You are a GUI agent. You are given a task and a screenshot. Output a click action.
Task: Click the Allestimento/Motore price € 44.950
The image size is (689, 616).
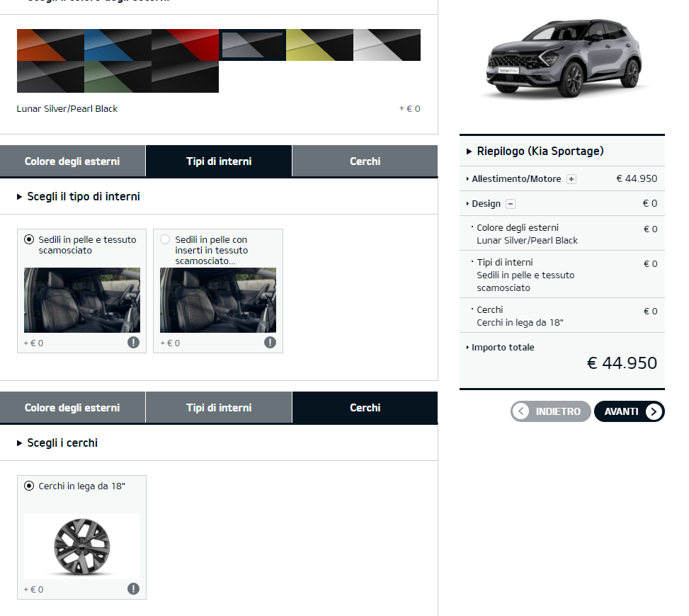[x=637, y=178]
